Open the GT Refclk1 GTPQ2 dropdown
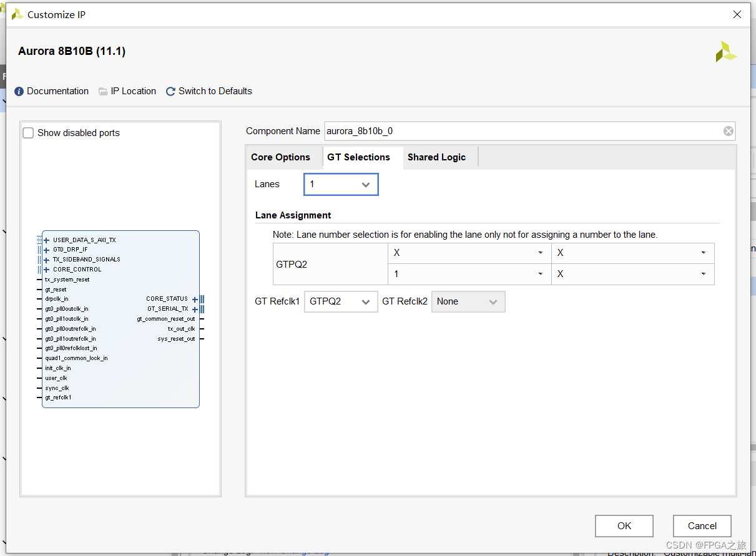756x556 pixels. pos(341,301)
